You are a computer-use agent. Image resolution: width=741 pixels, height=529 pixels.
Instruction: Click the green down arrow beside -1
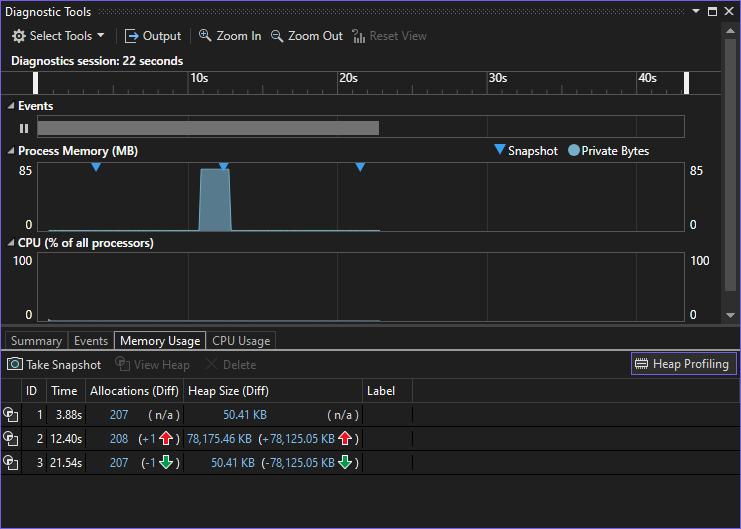[x=166, y=462]
